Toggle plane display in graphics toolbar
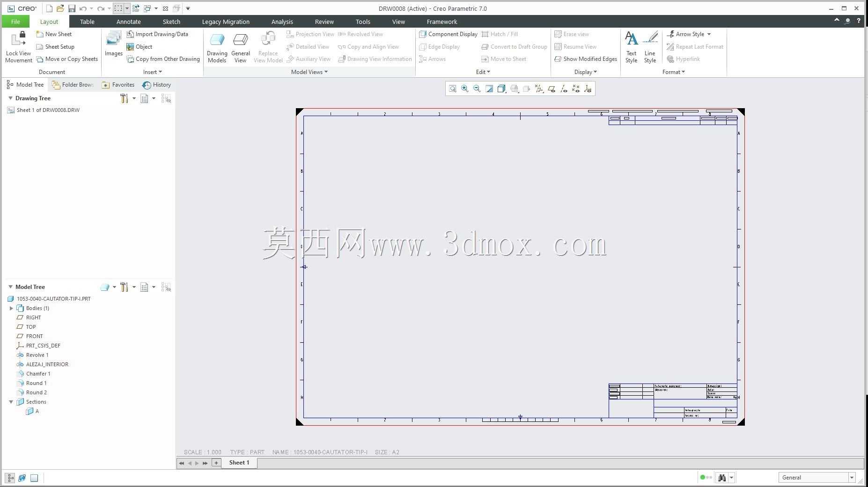 (552, 89)
